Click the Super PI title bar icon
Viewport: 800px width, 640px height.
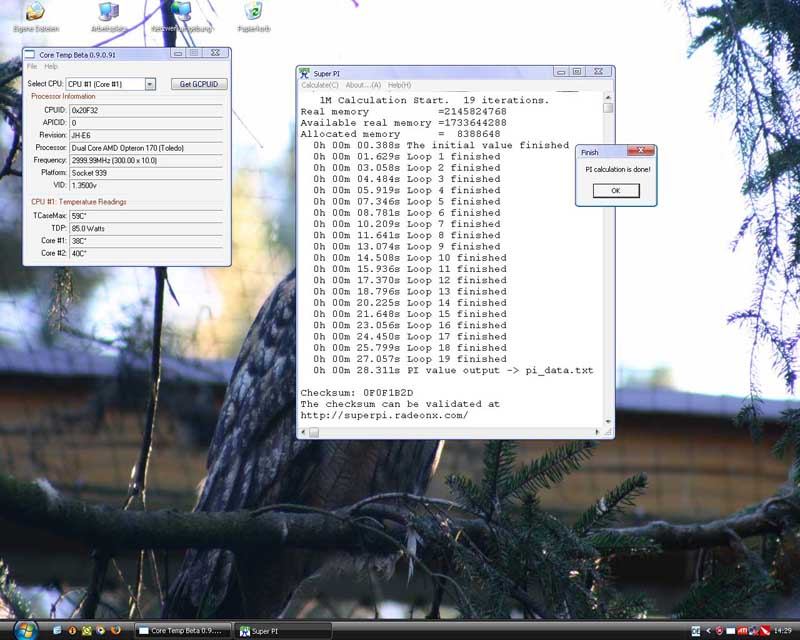(305, 73)
